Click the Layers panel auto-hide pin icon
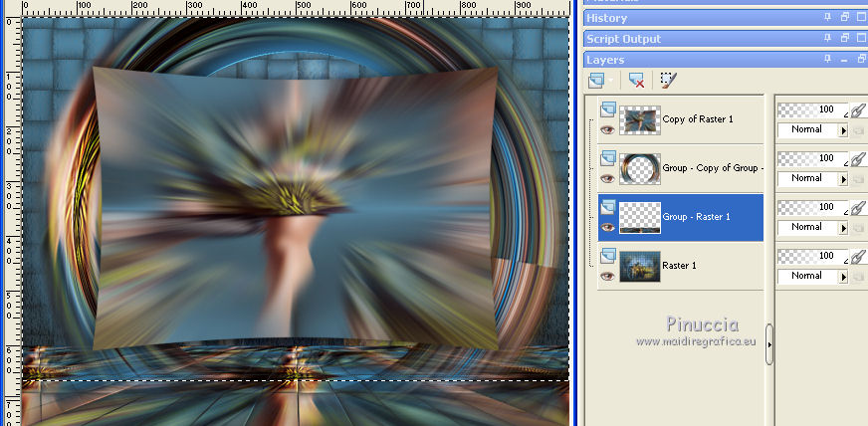The height and width of the screenshot is (426, 868). 827,59
